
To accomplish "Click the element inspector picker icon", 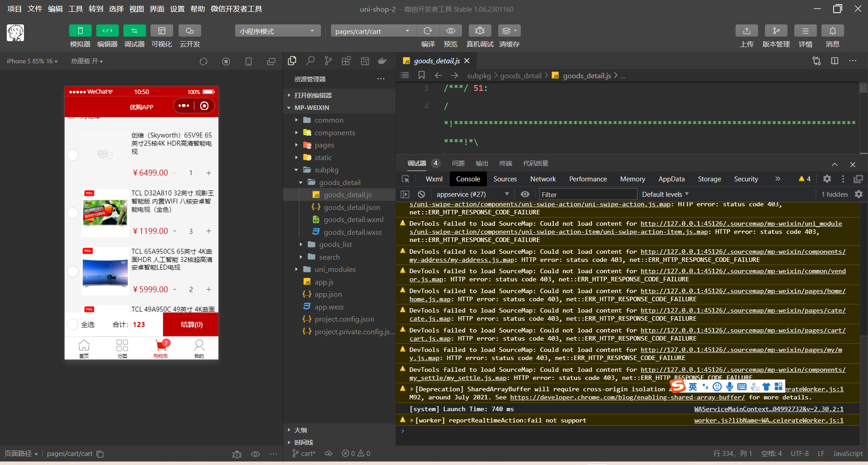I will [x=406, y=179].
